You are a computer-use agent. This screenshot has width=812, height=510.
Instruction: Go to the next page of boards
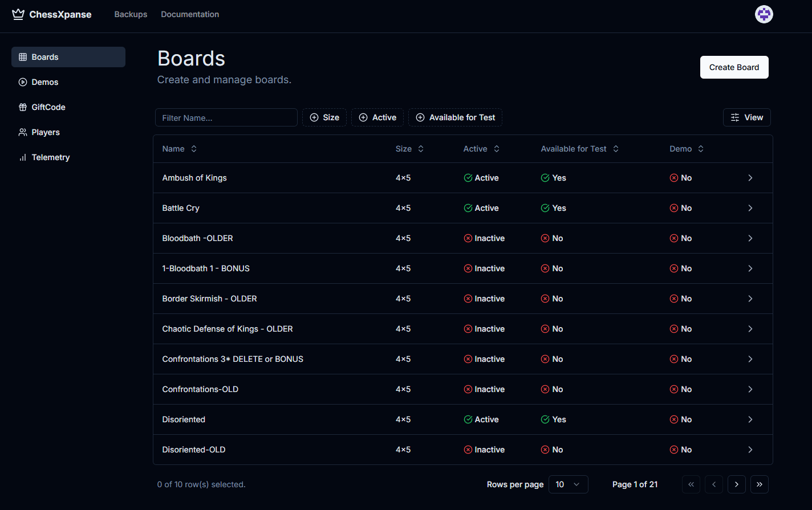[736, 484]
